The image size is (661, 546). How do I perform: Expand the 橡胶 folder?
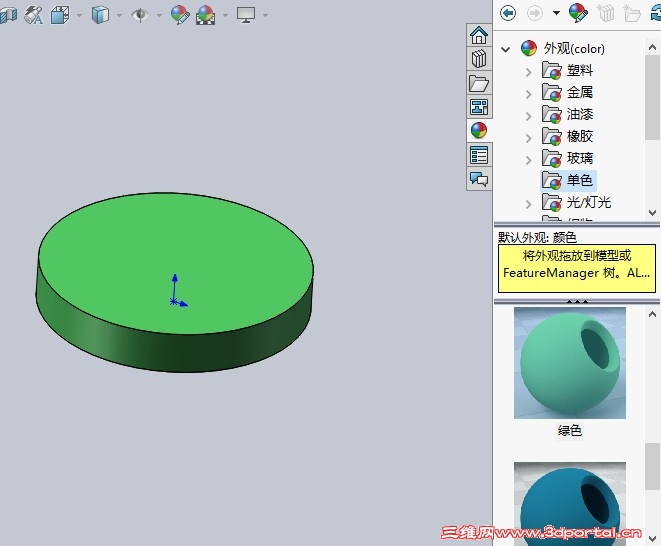tap(529, 138)
